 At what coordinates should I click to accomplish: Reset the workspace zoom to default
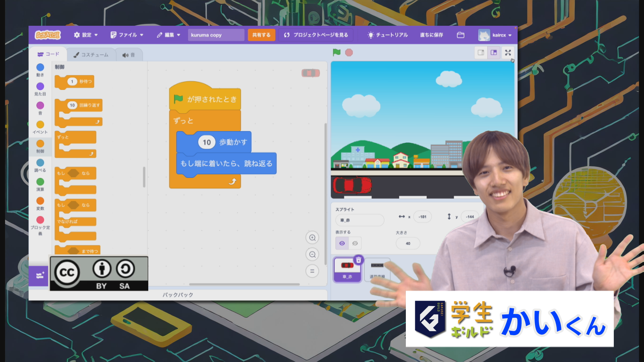(312, 271)
